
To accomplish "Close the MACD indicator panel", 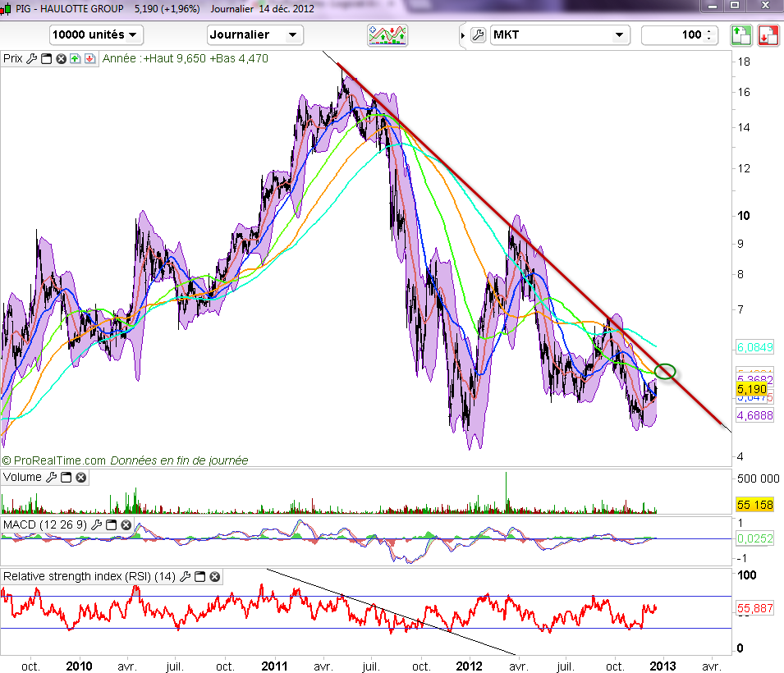I will [x=126, y=525].
